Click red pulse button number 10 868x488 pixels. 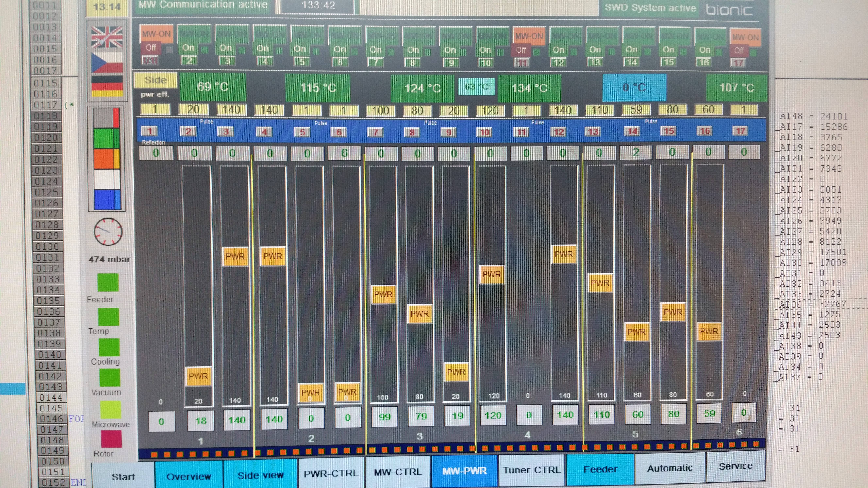coord(484,132)
